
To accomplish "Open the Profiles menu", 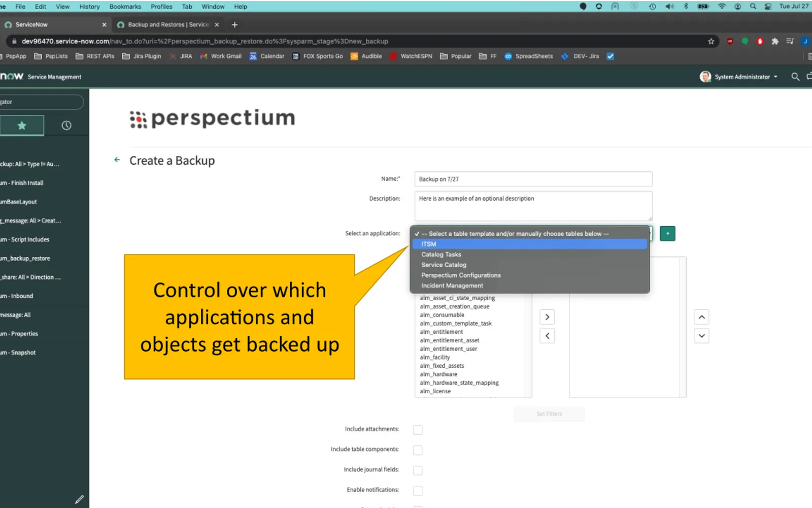I will pyautogui.click(x=161, y=7).
